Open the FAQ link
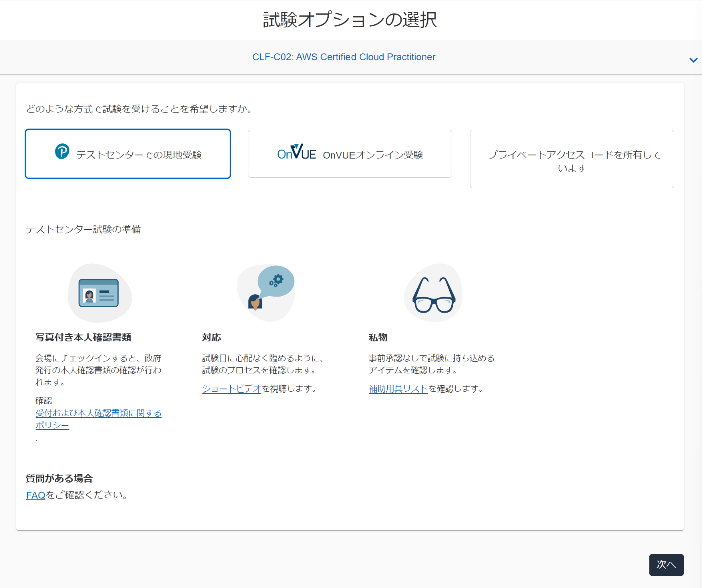Image resolution: width=702 pixels, height=588 pixels. point(36,495)
